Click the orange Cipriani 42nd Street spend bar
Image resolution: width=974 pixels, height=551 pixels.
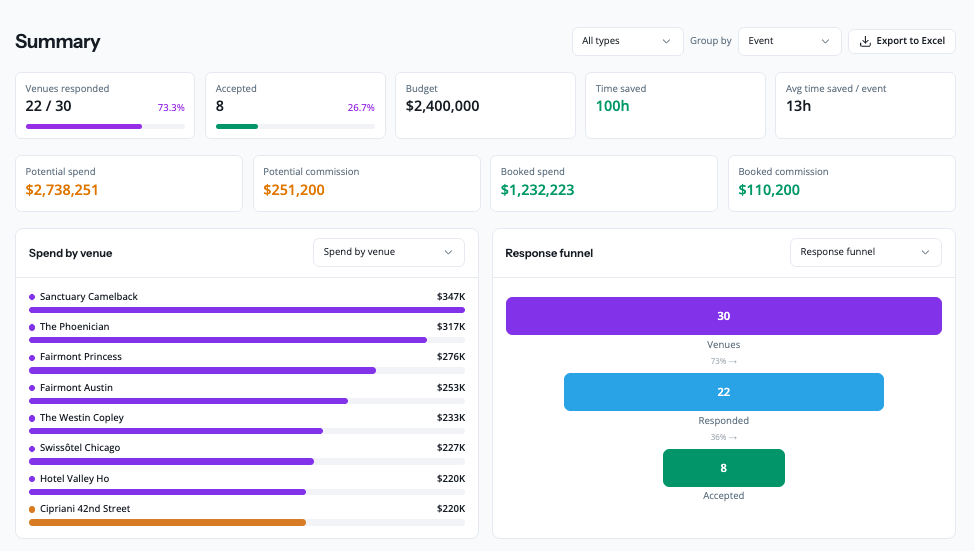pyautogui.click(x=167, y=522)
